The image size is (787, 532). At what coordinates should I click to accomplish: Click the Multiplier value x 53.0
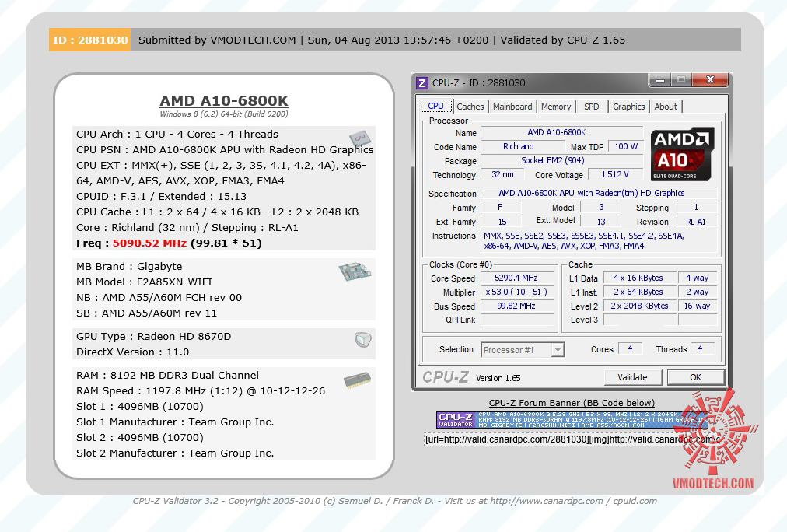click(x=517, y=292)
